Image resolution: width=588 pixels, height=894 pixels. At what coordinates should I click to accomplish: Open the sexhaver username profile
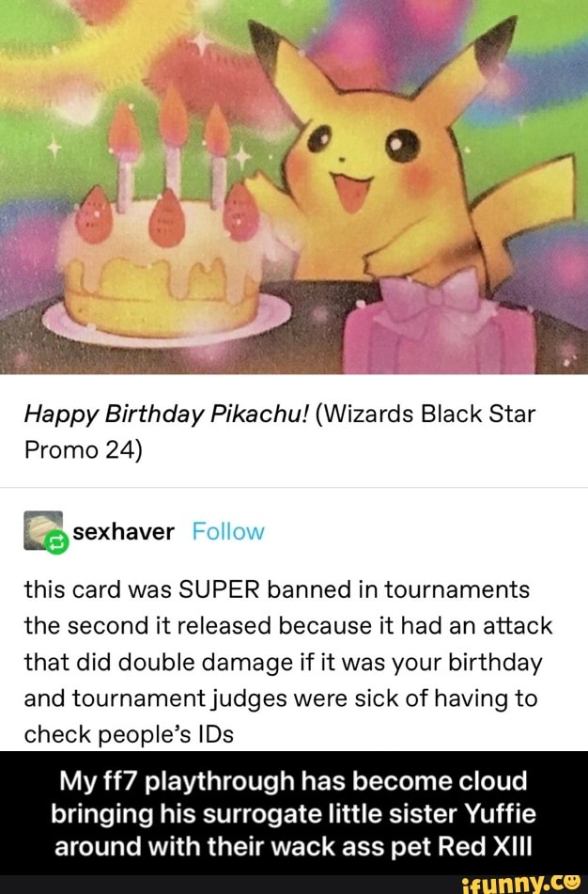click(124, 531)
